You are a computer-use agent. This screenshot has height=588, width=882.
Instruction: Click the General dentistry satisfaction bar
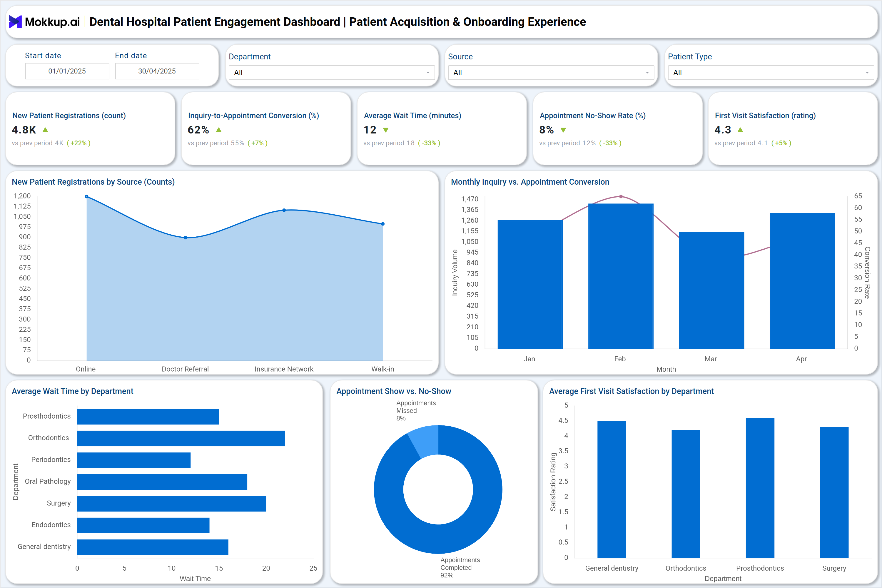click(x=612, y=490)
